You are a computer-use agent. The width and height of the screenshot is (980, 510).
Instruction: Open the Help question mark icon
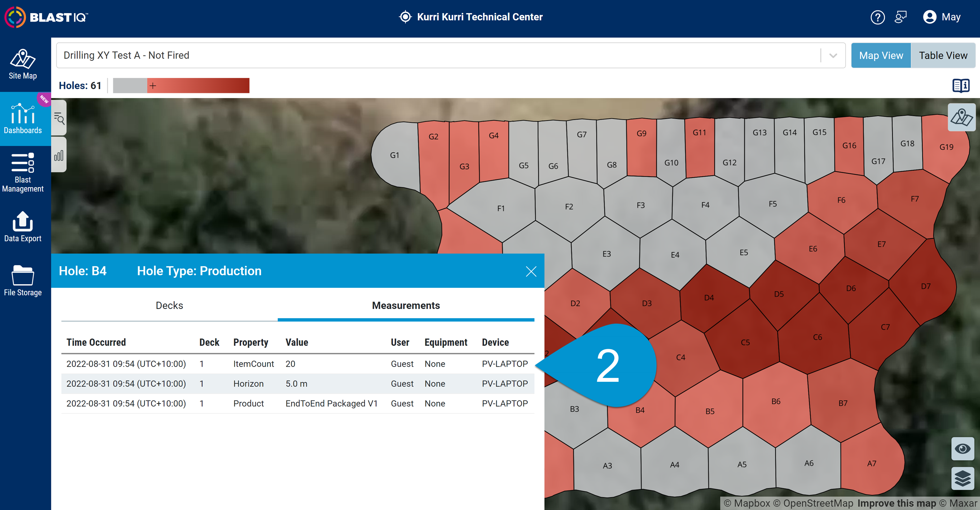[878, 17]
